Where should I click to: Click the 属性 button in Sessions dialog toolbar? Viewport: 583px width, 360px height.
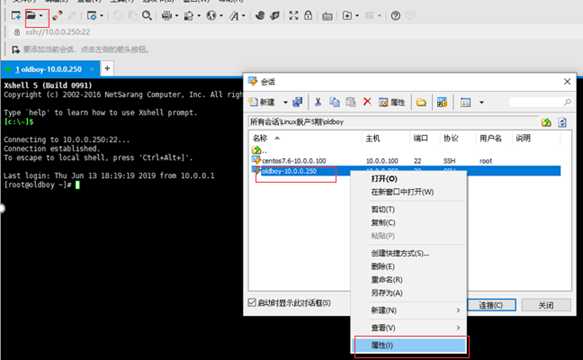point(392,102)
